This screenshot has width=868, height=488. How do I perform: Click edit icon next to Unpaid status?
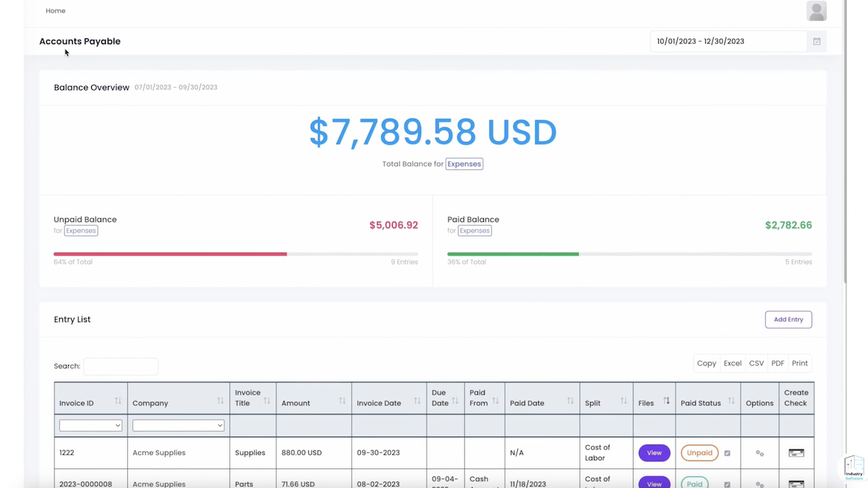[x=726, y=453]
